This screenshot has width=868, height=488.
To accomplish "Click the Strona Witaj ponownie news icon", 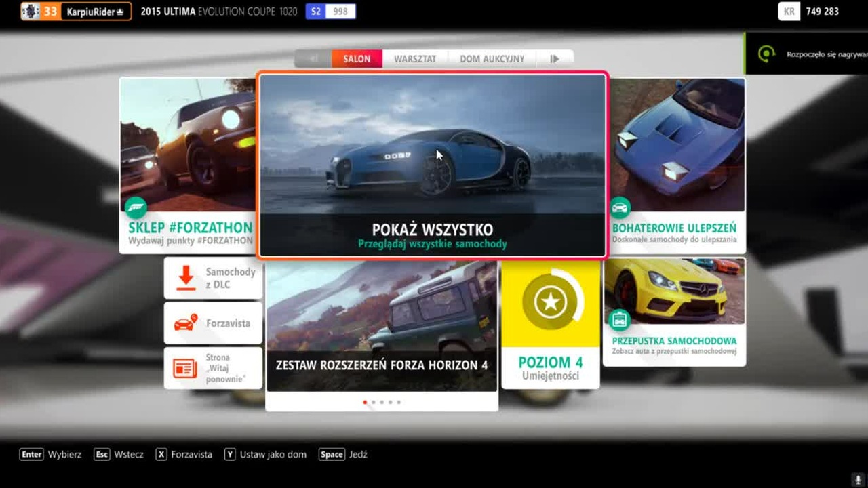I will pos(185,368).
